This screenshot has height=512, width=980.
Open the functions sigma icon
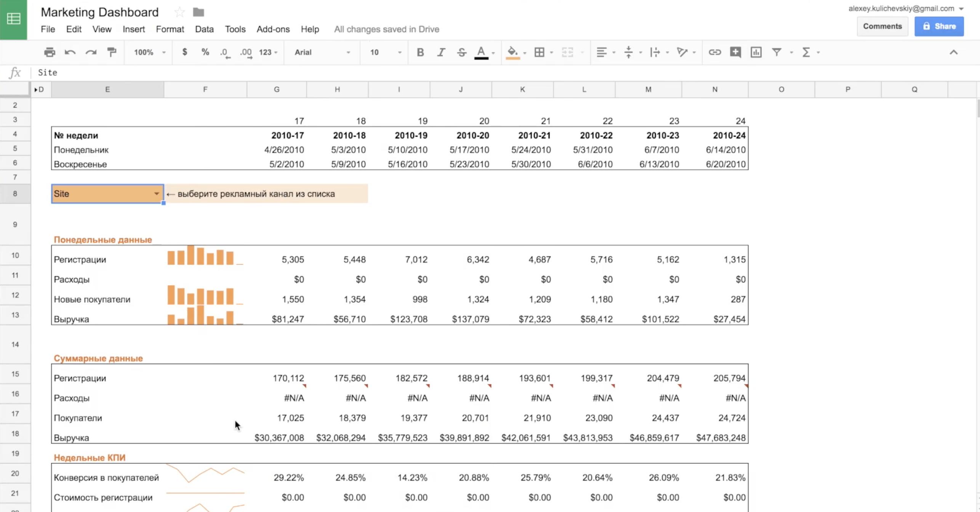click(x=806, y=52)
